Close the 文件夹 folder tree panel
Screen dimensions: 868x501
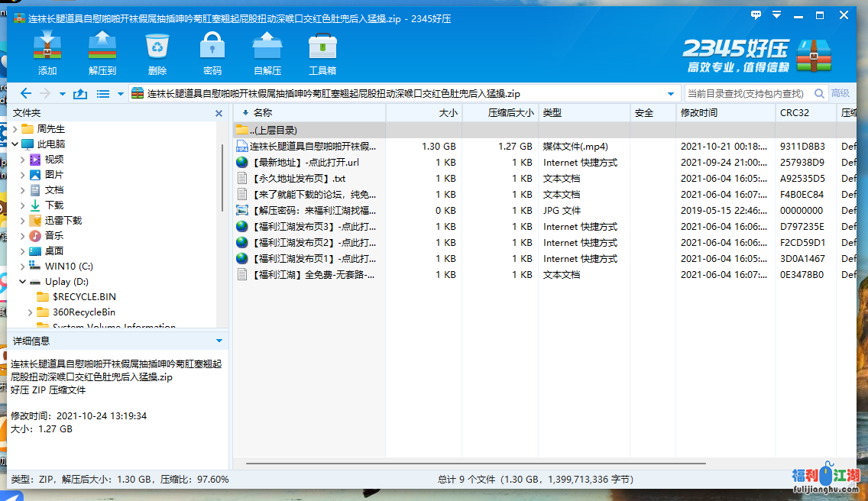219,113
